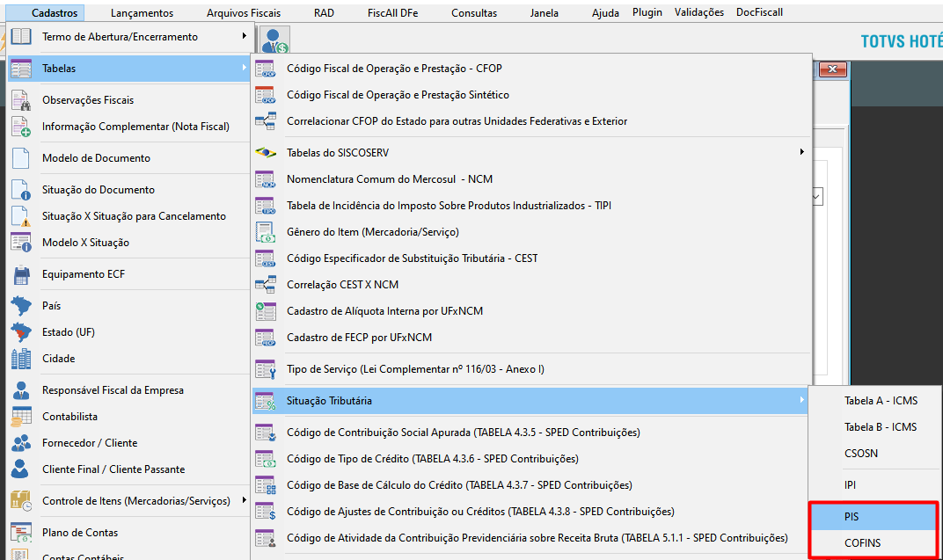
Task: Expand Termo de Abertura/Encerramento submenu arrow
Action: pos(245,36)
